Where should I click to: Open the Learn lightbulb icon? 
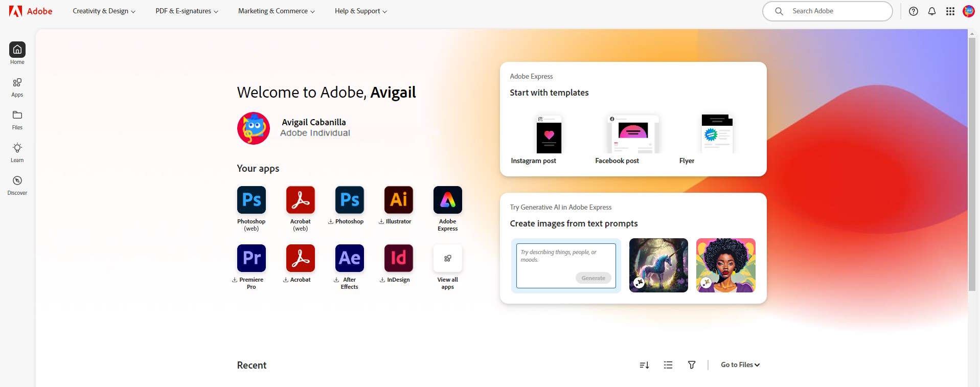17,148
